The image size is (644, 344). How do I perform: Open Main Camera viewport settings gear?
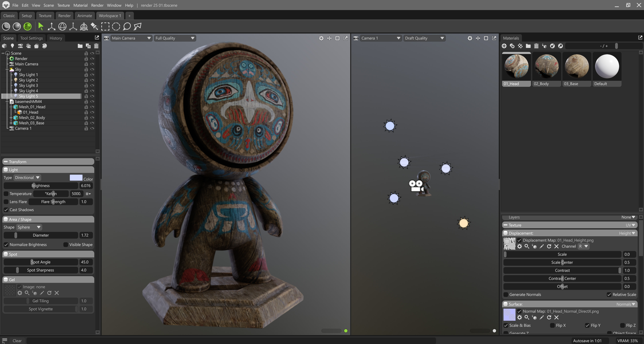(x=321, y=38)
